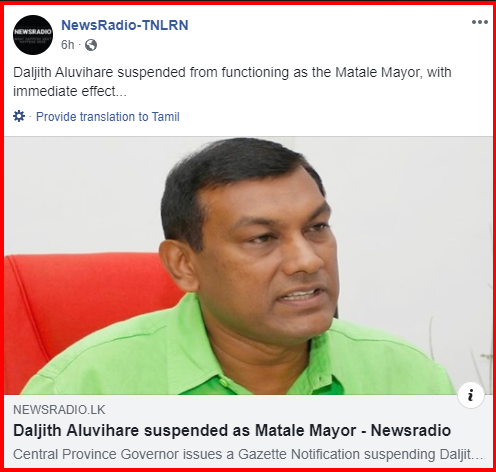Open the NewsRadio-TNLRN page name link
Screen dimensions: 496x472
pos(125,25)
